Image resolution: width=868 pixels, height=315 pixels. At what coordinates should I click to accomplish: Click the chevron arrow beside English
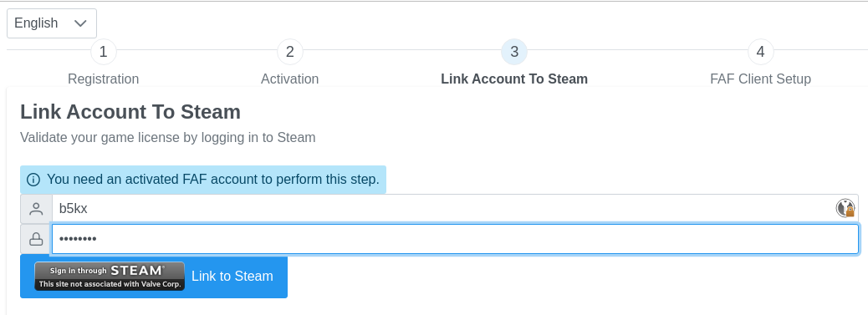click(80, 23)
